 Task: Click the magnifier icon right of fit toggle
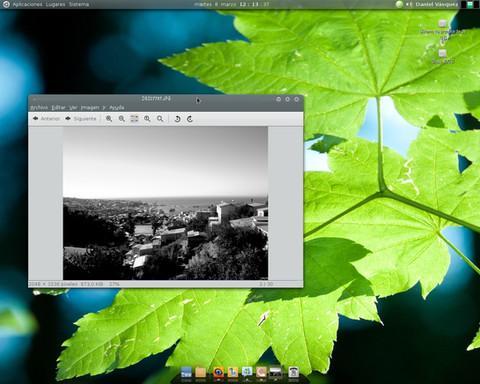pos(147,119)
